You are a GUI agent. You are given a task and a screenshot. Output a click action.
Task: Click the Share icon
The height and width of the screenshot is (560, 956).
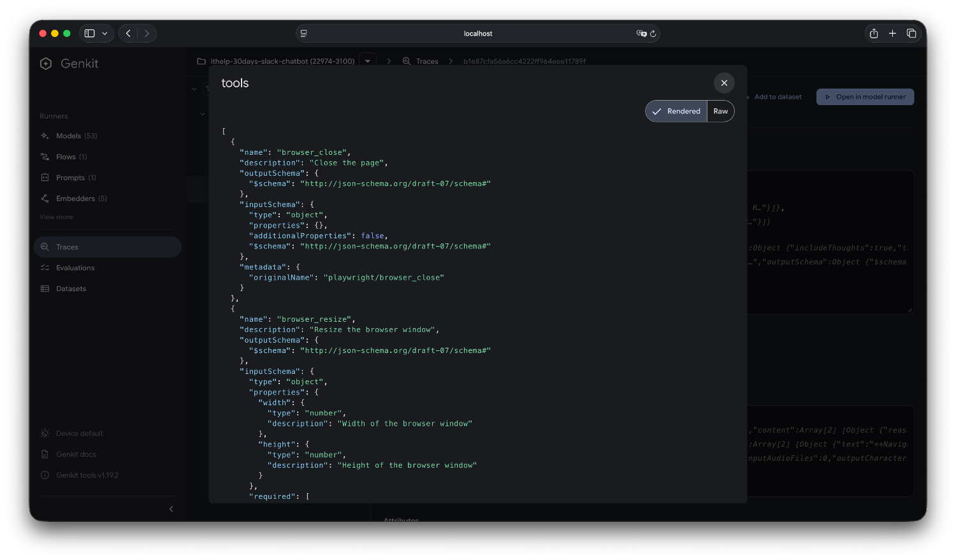(874, 33)
